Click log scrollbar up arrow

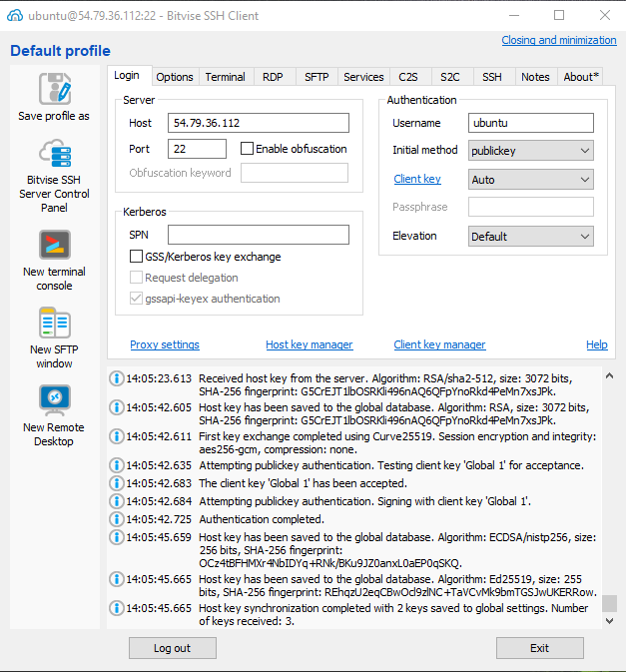pyautogui.click(x=609, y=375)
